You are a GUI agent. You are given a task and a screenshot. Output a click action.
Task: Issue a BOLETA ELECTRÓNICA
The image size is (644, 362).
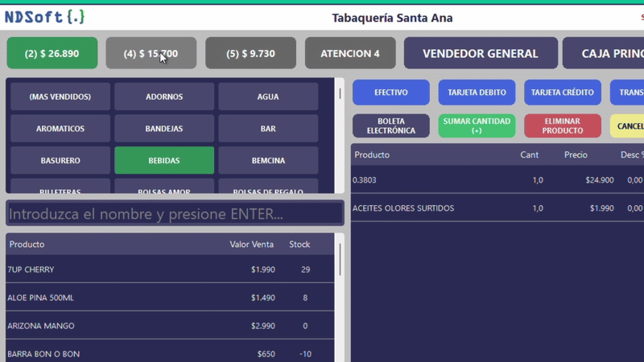[x=390, y=125]
